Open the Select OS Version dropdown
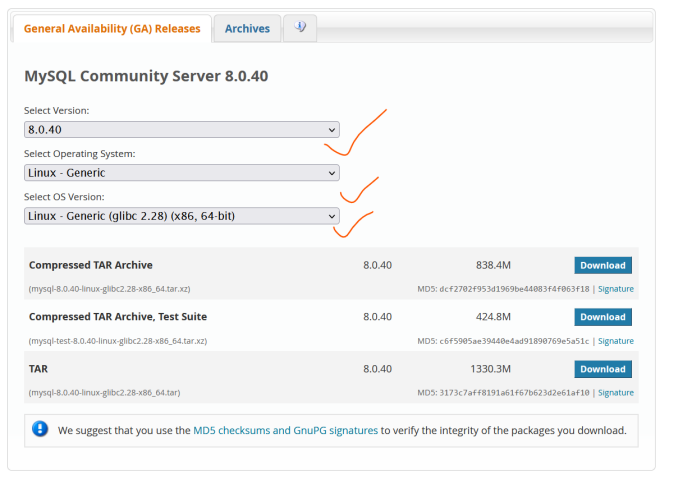 [182, 216]
